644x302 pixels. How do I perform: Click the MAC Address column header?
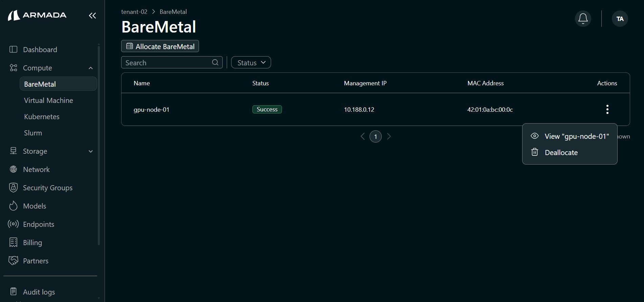(486, 83)
